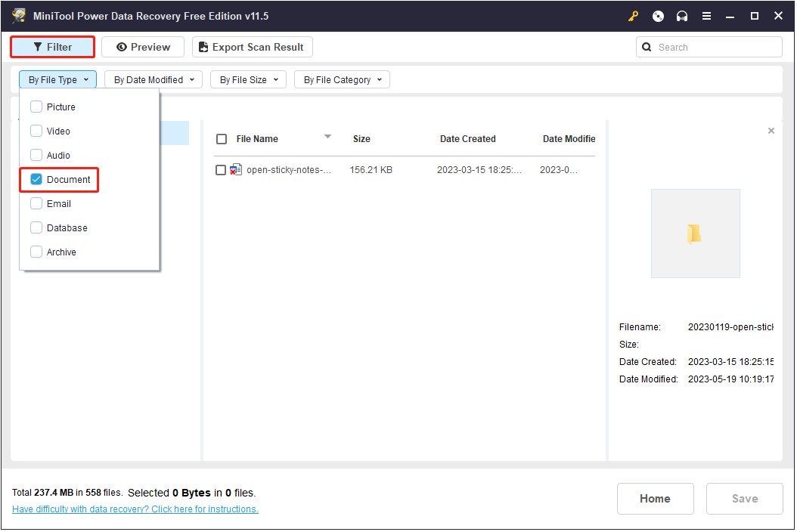Image resolution: width=797 pixels, height=532 pixels.
Task: Open the hamburger menu in title bar
Action: 706,16
